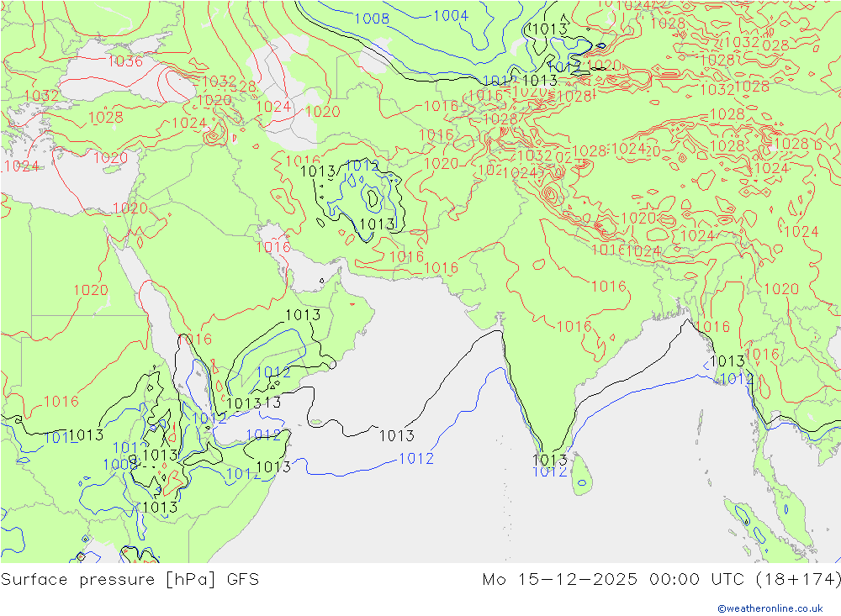This screenshot has height=616, width=841.
Task: Click the black 1013 label over Arabian Sea
Action: click(396, 435)
